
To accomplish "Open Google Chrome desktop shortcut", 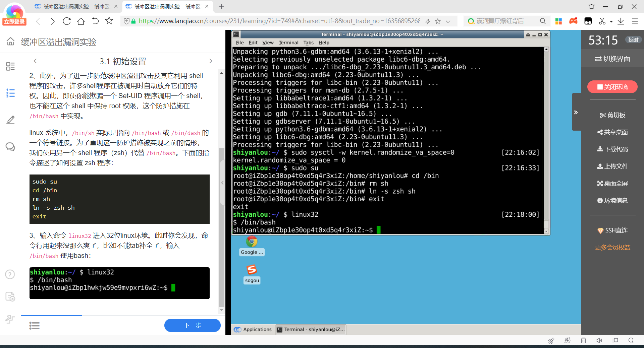I will tap(252, 246).
